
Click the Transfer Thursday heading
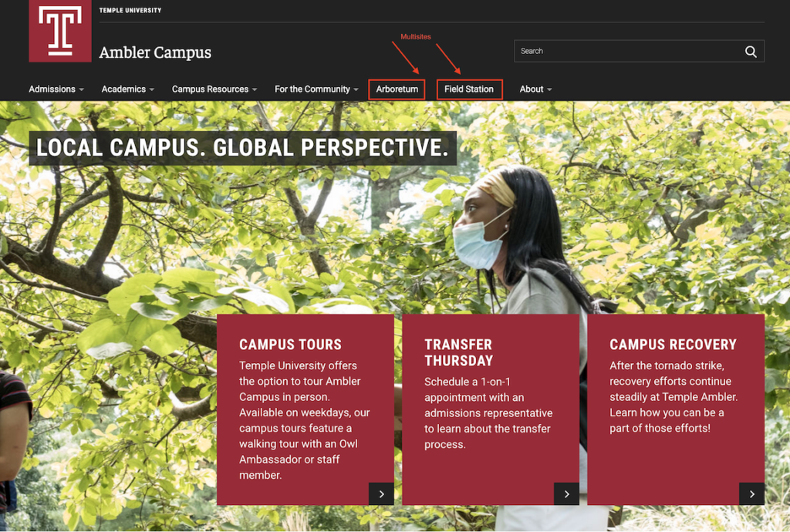pyautogui.click(x=458, y=352)
